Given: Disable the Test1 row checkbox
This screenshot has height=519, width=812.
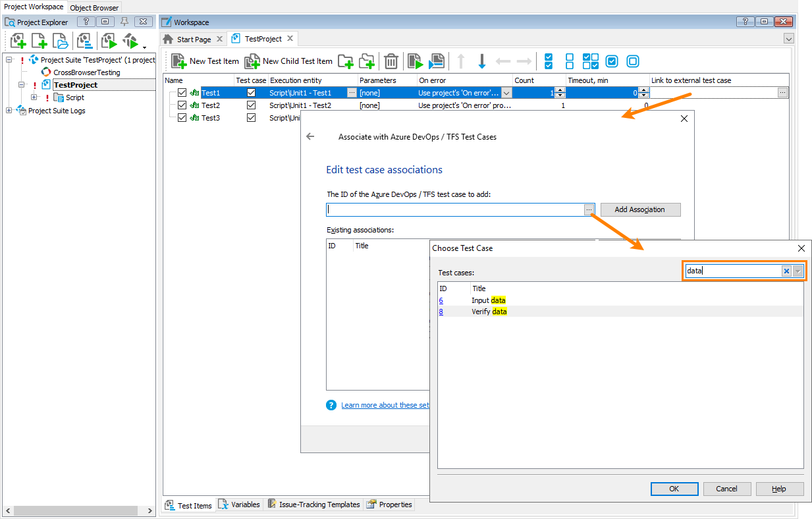Looking at the screenshot, I should point(181,92).
